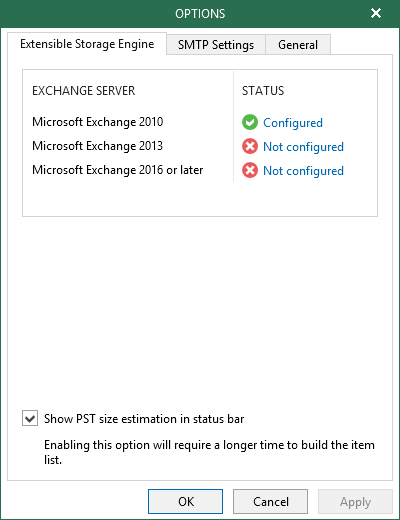
Task: Switch to General tab
Action: 298,45
